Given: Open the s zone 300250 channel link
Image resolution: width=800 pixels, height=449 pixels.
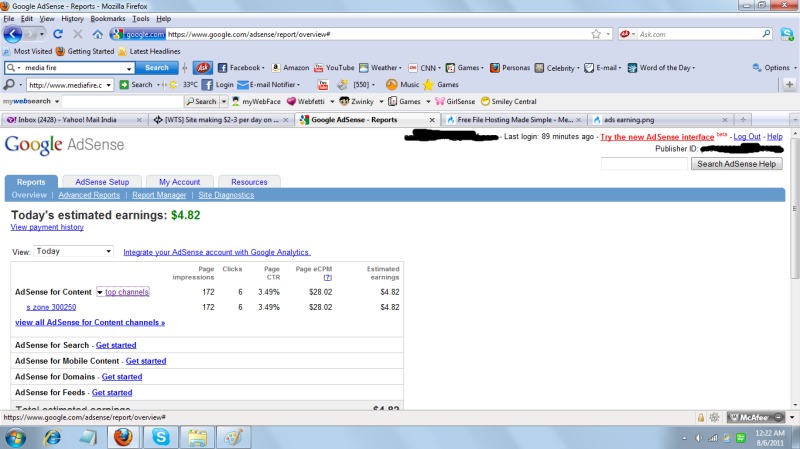Looking at the screenshot, I should tap(51, 307).
